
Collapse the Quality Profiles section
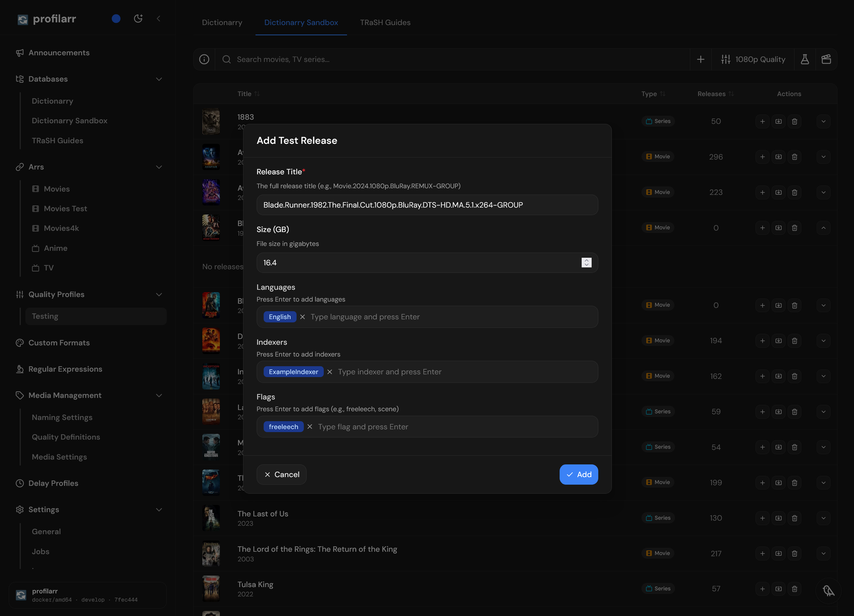[159, 295]
